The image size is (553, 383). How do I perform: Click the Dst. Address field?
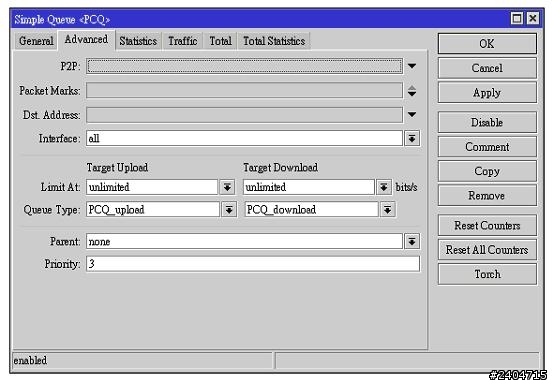coord(244,115)
